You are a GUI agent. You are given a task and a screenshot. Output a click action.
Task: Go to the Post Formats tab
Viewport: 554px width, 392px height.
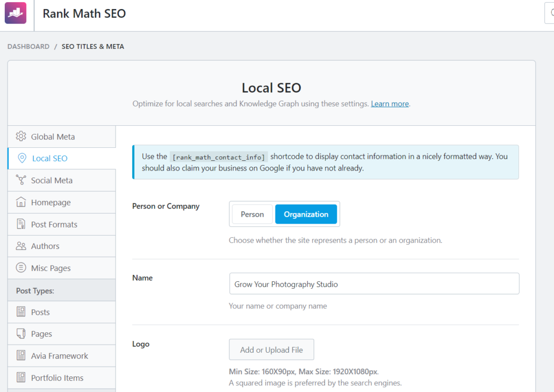(x=61, y=224)
